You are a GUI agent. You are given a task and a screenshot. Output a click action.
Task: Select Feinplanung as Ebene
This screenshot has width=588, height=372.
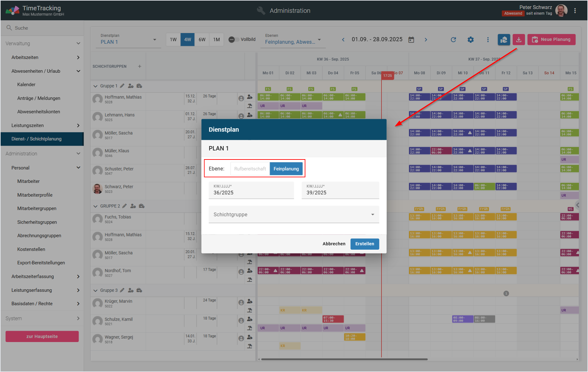pyautogui.click(x=286, y=169)
